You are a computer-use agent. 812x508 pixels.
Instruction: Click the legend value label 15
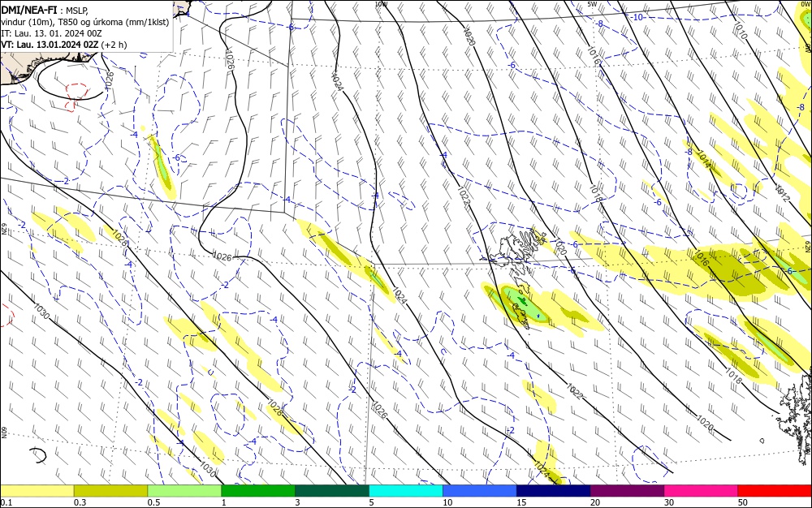pos(521,502)
